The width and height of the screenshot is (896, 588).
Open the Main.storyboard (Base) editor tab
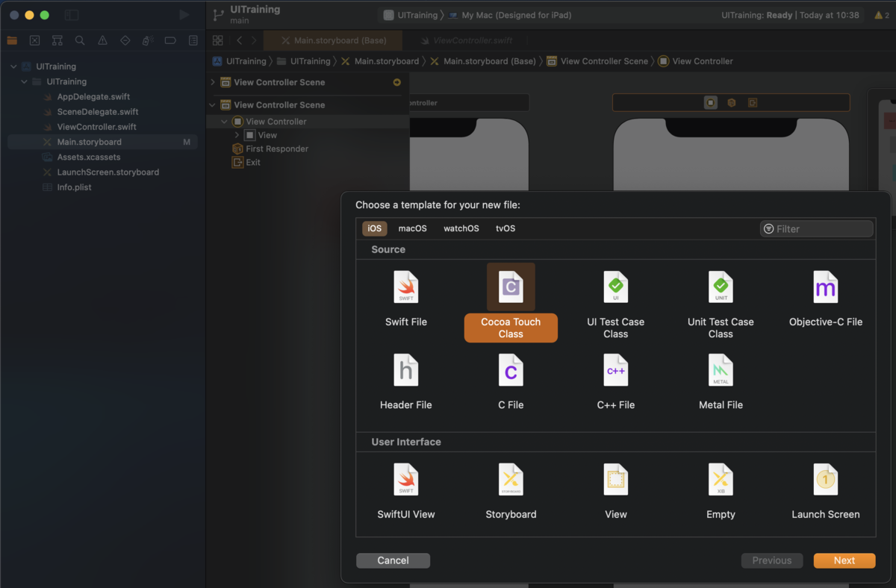pos(333,40)
